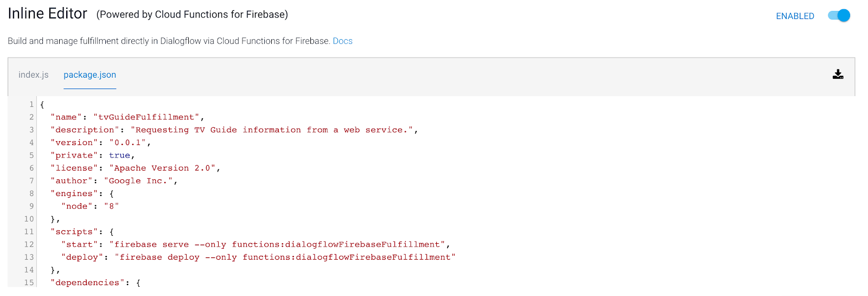868x296 pixels.
Task: Switch to the index.js tab
Action: coord(34,75)
